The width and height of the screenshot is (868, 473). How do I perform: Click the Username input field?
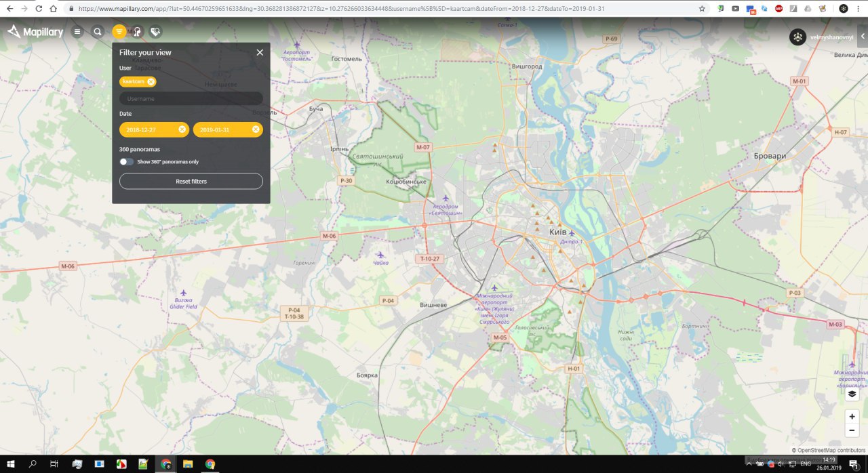(x=191, y=98)
